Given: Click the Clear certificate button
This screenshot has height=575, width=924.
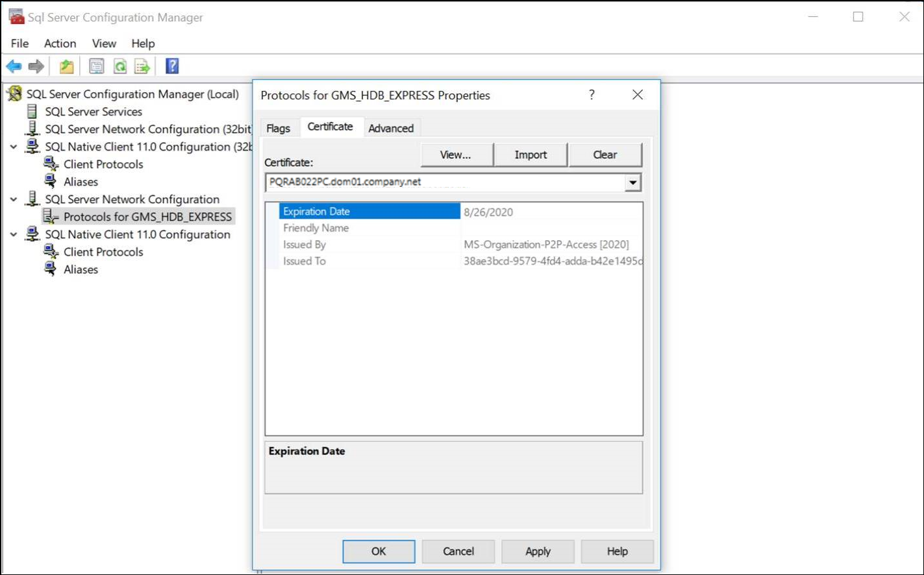Looking at the screenshot, I should (605, 155).
